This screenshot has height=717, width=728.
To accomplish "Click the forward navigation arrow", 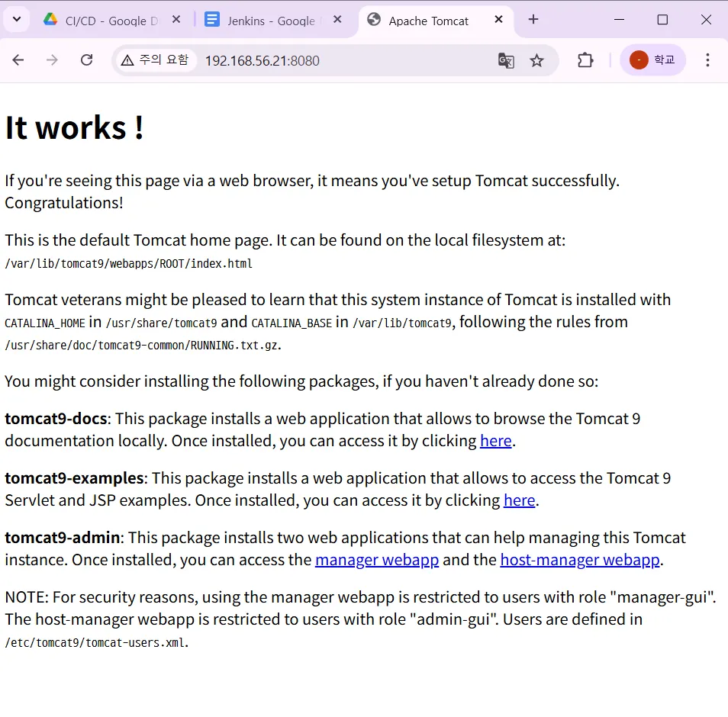I will [52, 59].
